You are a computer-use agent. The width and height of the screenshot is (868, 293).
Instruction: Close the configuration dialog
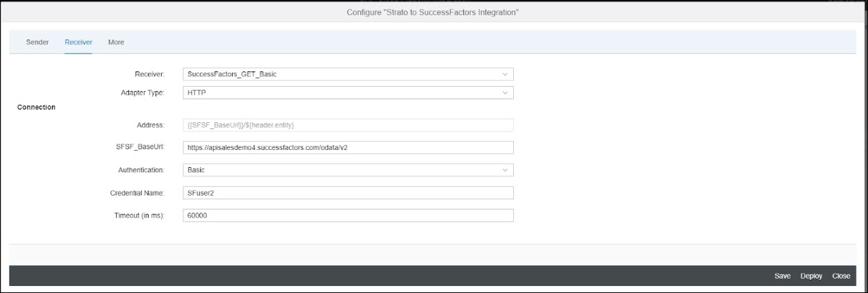(841, 276)
